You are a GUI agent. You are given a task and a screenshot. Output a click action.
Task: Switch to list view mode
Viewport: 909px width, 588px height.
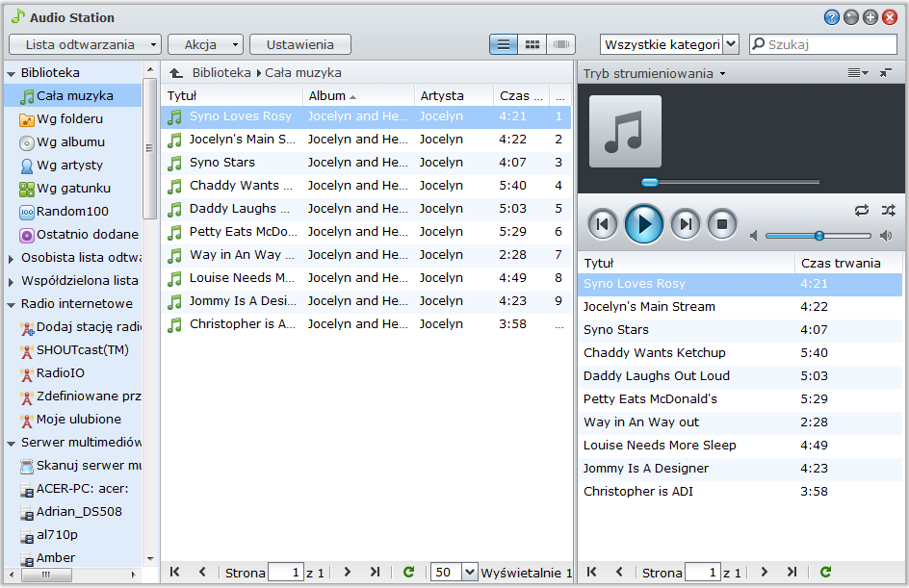pyautogui.click(x=504, y=44)
